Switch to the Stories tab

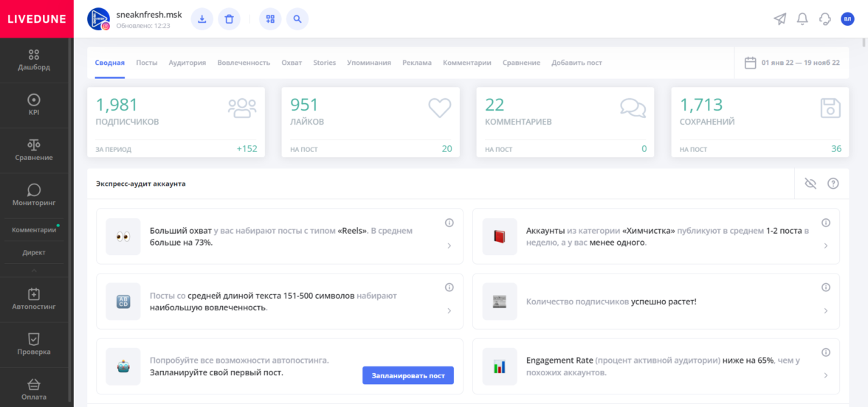tap(324, 63)
